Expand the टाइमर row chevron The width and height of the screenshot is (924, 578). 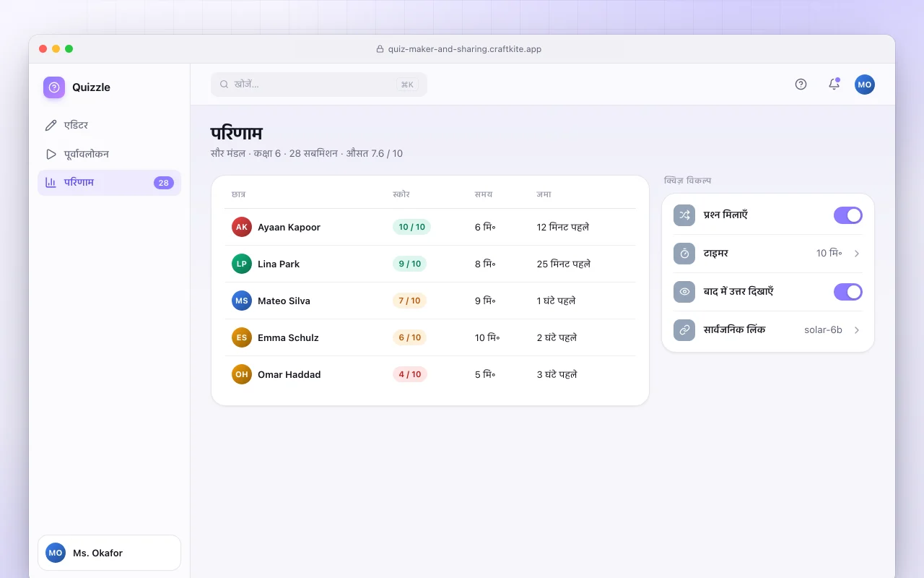coord(857,254)
